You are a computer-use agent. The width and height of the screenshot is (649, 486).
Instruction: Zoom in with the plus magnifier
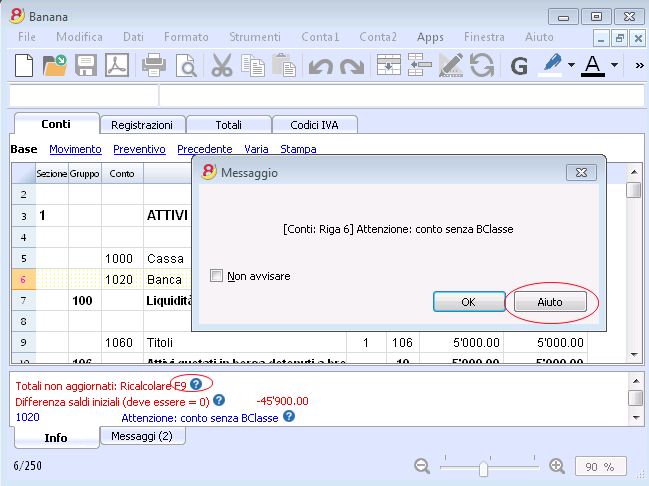pos(557,466)
